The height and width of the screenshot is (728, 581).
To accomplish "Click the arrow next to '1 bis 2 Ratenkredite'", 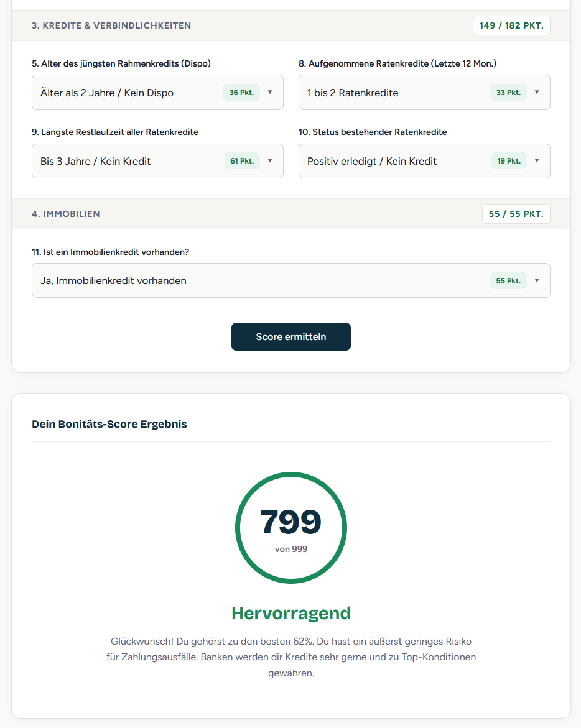I will [x=536, y=92].
